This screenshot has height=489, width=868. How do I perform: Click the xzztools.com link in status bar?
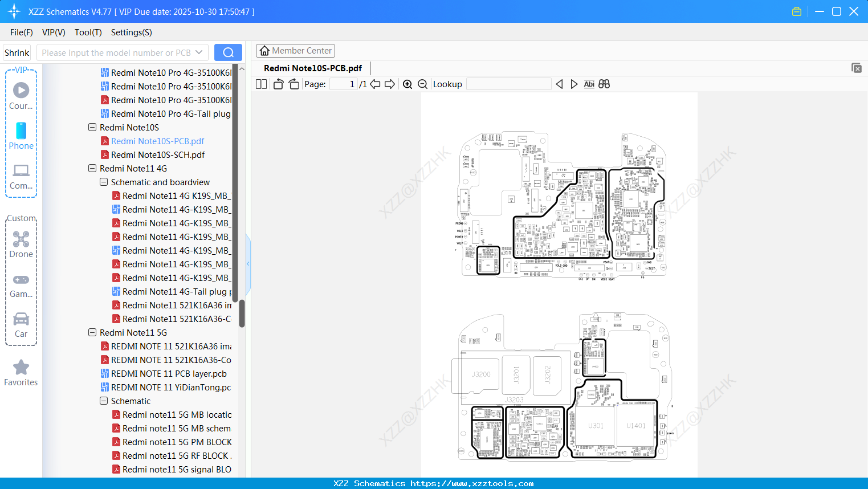coord(472,483)
